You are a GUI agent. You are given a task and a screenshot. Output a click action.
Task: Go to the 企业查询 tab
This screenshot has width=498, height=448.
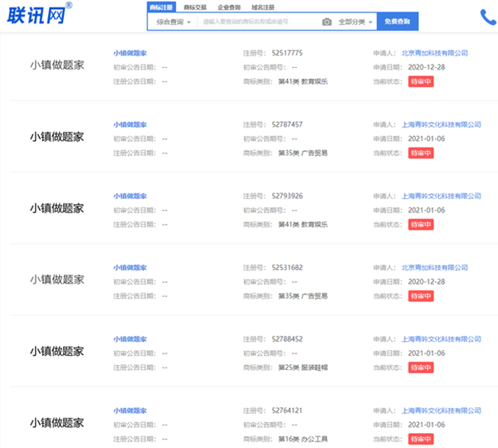(229, 7)
